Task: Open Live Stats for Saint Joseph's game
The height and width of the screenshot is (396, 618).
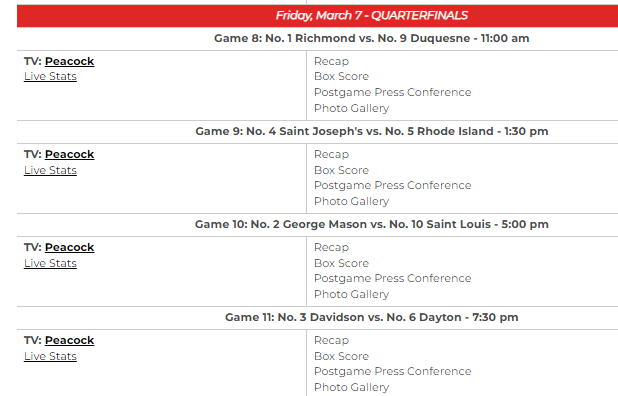Action: click(x=50, y=170)
